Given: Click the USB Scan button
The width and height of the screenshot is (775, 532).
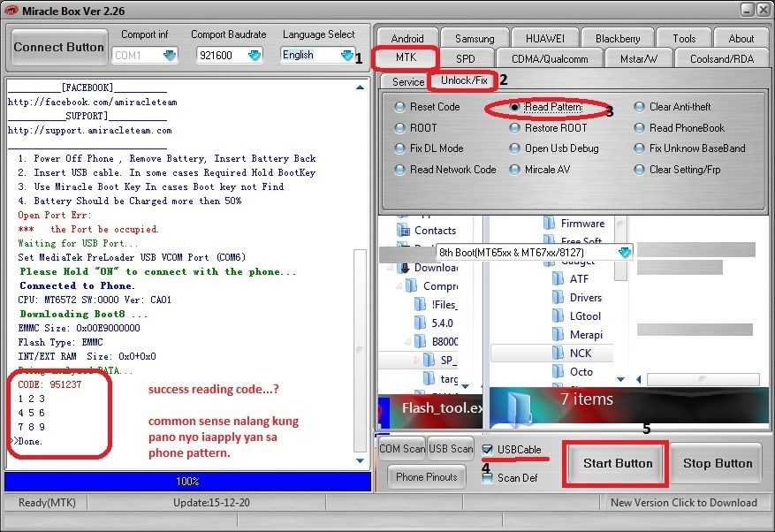Looking at the screenshot, I should 451,448.
